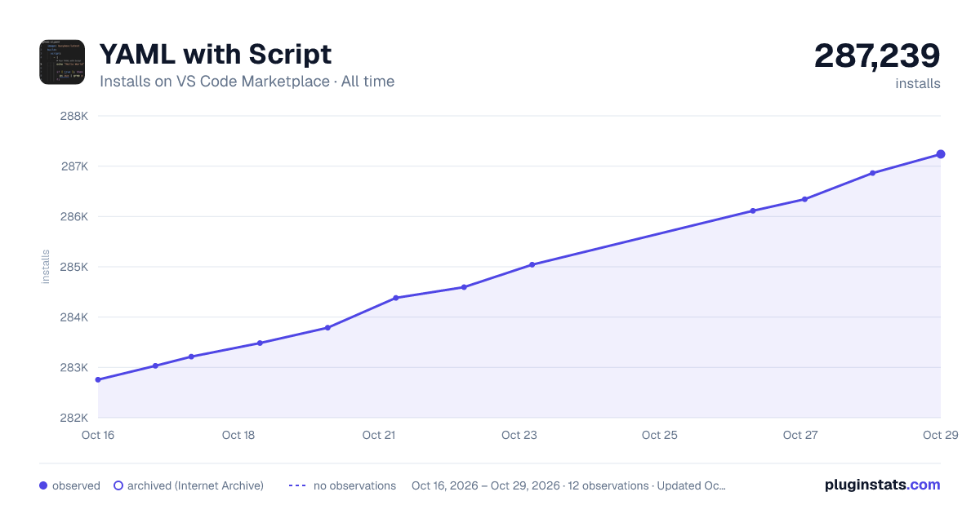Image resolution: width=980 pixels, height=514 pixels.
Task: Click the 285K y-axis label
Action: pyautogui.click(x=74, y=267)
